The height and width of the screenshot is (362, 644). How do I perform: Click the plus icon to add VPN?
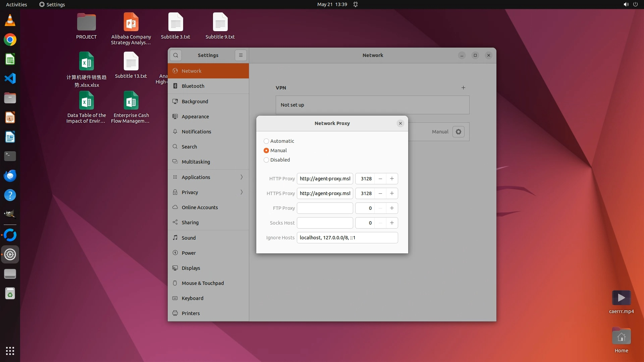pyautogui.click(x=463, y=88)
